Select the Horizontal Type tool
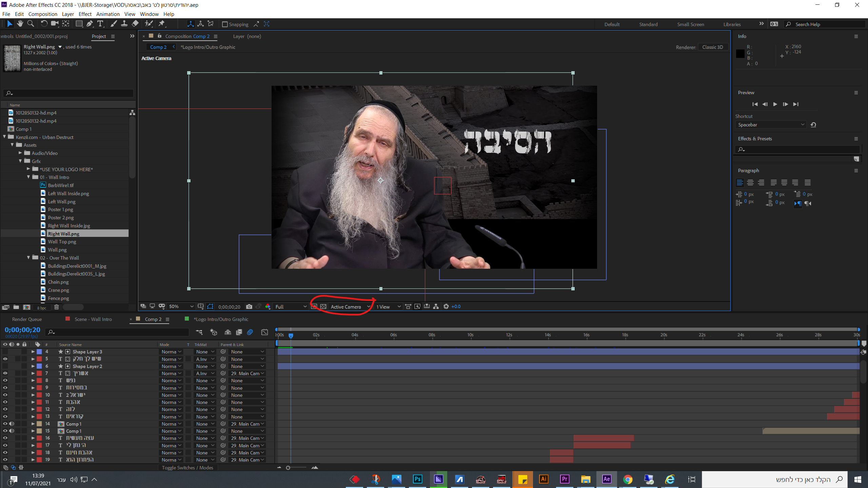This screenshot has width=868, height=488. point(100,24)
